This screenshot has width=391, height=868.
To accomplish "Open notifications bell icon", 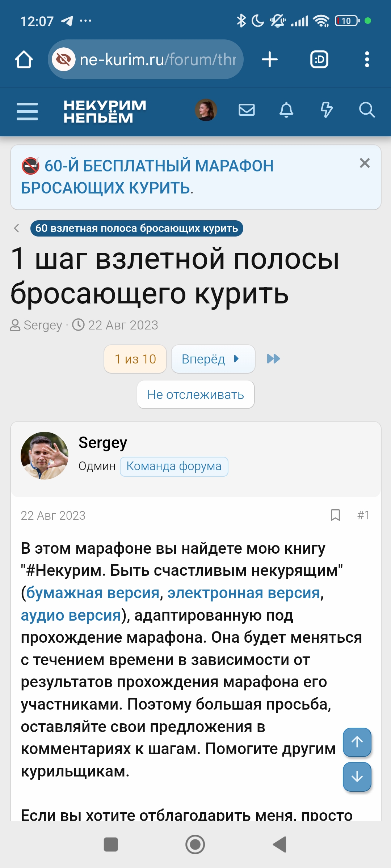I will 286,110.
